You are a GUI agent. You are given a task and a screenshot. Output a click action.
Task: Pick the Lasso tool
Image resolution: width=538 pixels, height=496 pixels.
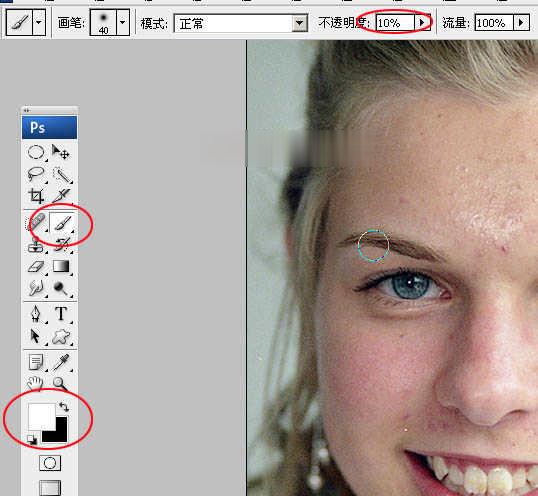click(36, 174)
